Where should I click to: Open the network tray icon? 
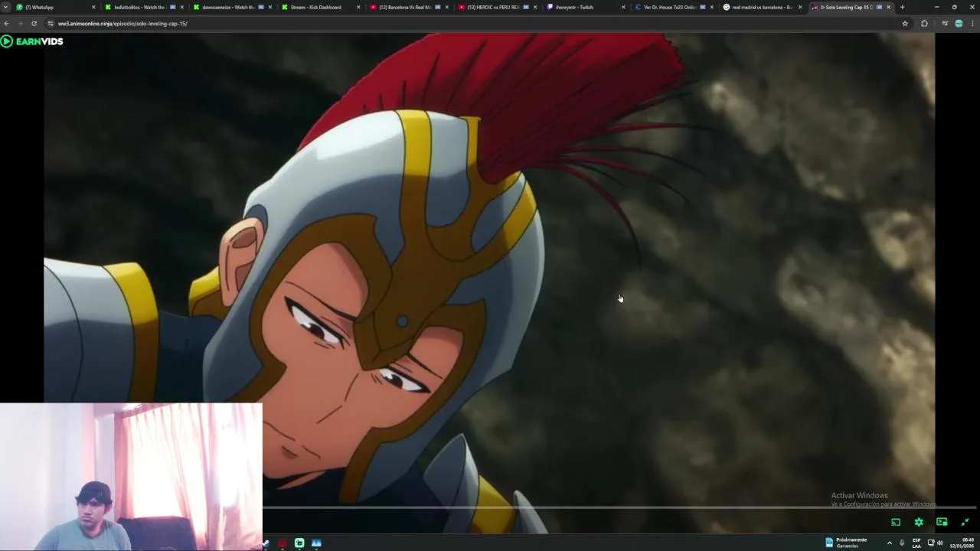pos(931,543)
